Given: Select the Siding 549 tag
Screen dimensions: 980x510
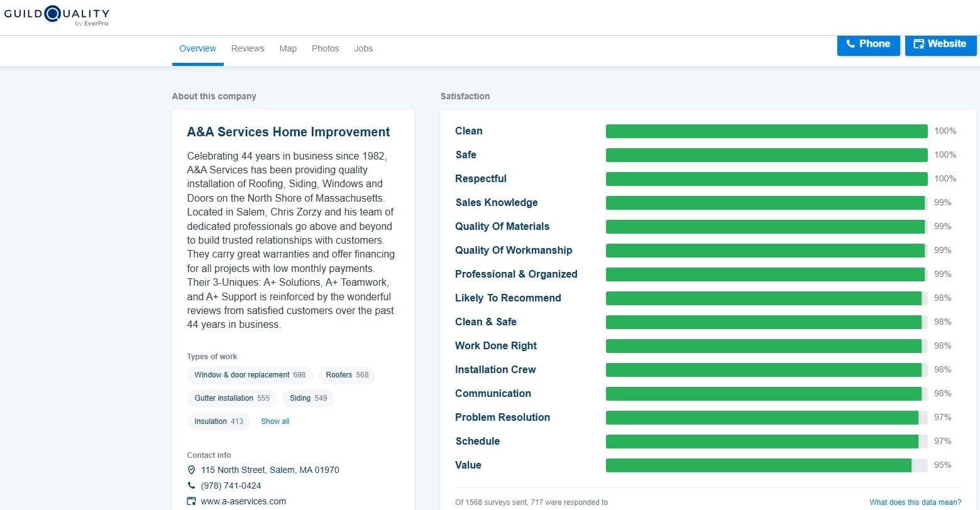Looking at the screenshot, I should pos(309,398).
